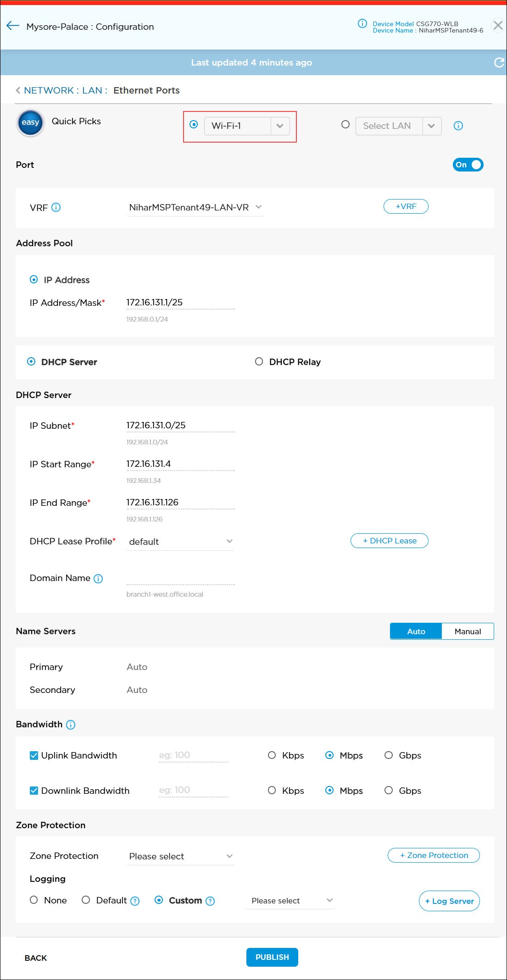Toggle the Port On switch

click(468, 165)
